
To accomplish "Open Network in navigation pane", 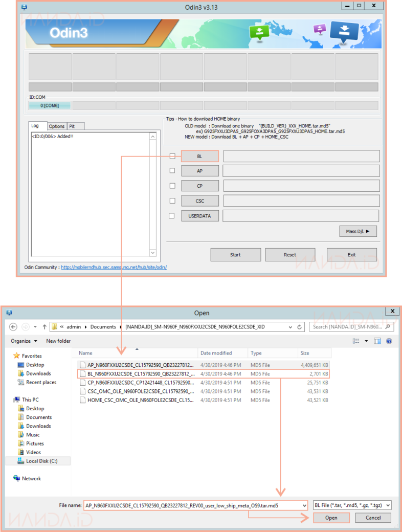I will coord(31,479).
